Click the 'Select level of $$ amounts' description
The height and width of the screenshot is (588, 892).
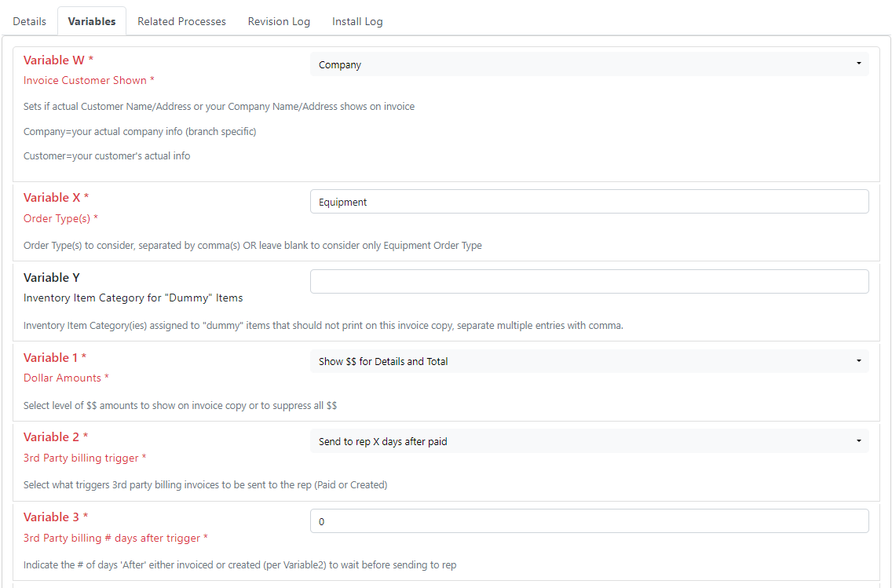pos(180,405)
